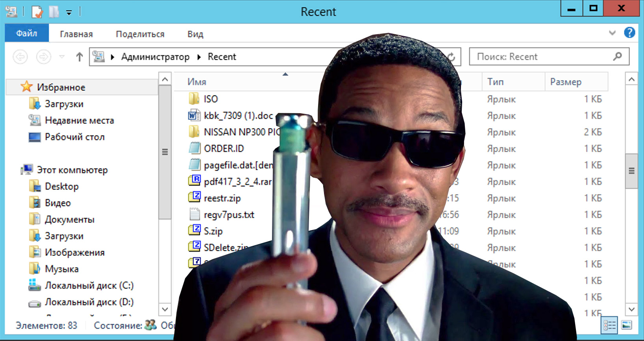Open the Quick Access Toolbar customize dropdown
Image resolution: width=644 pixels, height=341 pixels.
point(69,13)
